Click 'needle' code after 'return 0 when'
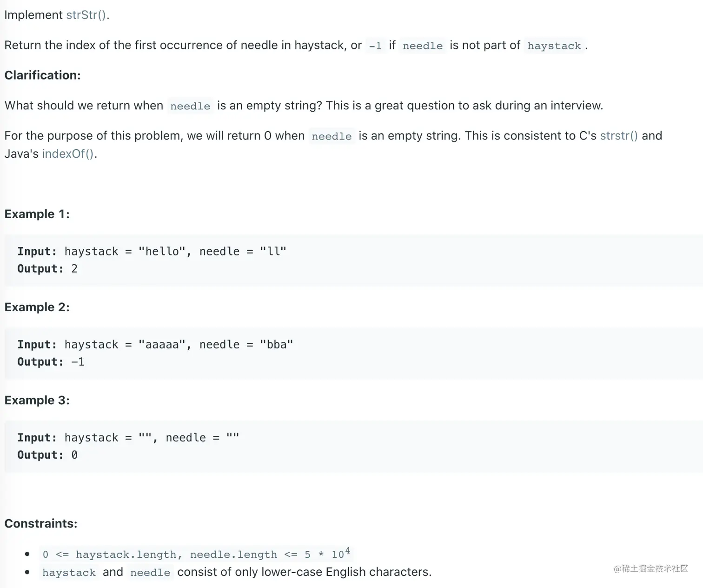The width and height of the screenshot is (703, 588). 332,136
